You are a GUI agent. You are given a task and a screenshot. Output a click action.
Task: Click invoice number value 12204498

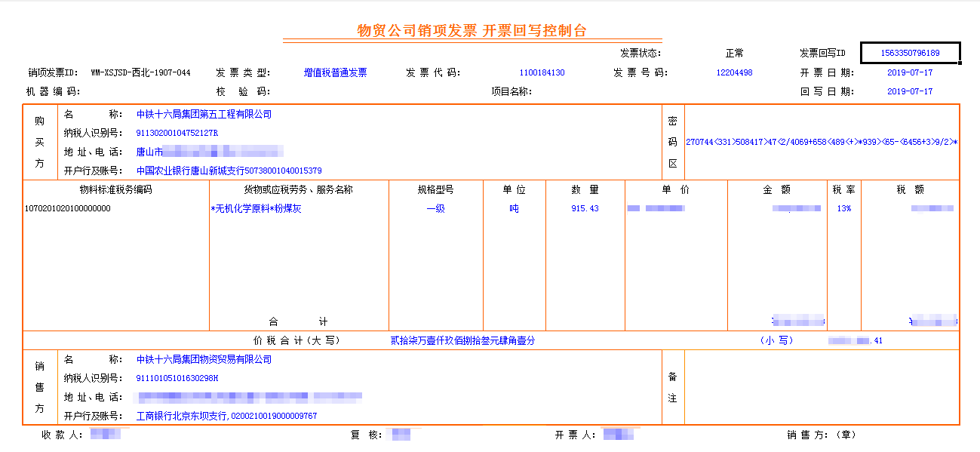click(734, 73)
